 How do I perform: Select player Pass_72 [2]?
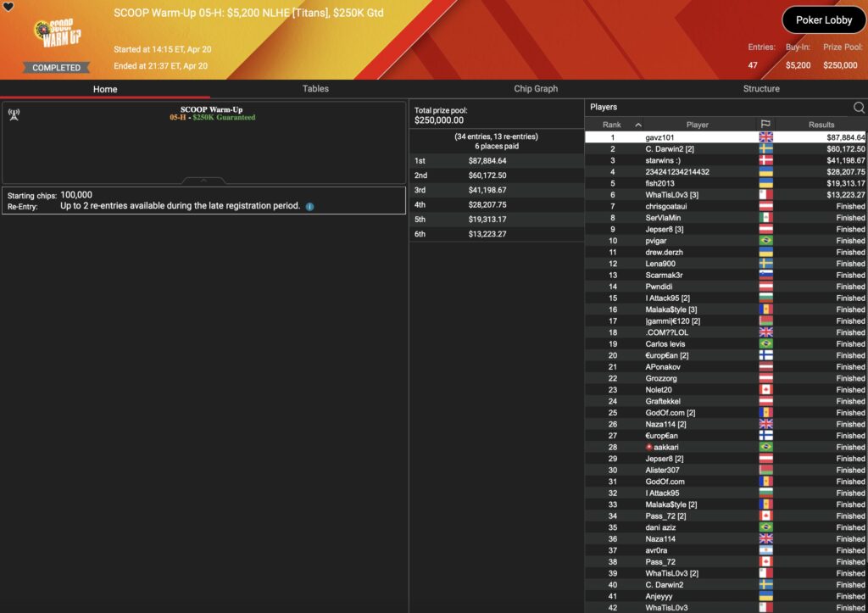[726, 516]
